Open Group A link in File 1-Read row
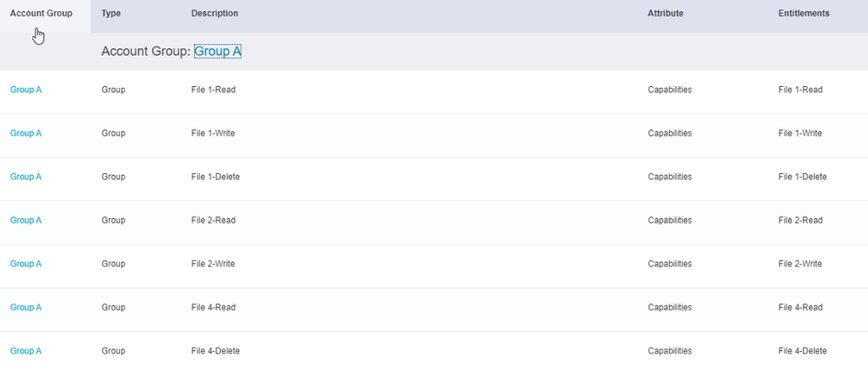 tap(25, 90)
